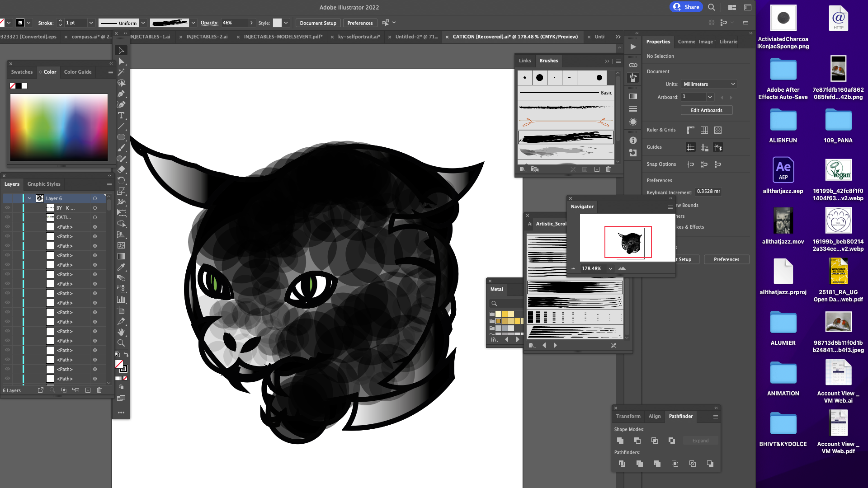Select the Magic Wand tool
Image resolution: width=868 pixels, height=488 pixels.
(121, 72)
